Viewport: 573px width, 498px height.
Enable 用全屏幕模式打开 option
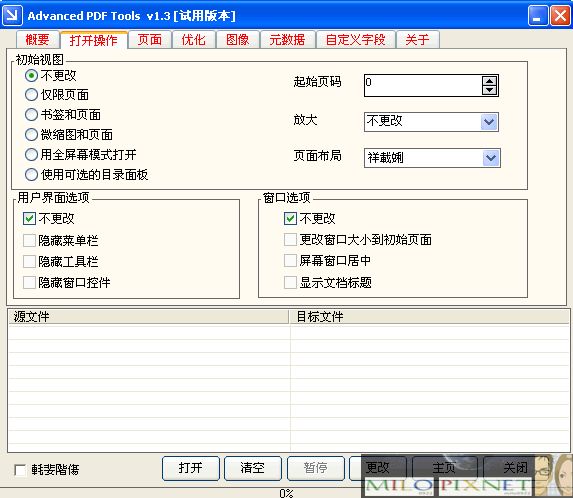(x=31, y=155)
